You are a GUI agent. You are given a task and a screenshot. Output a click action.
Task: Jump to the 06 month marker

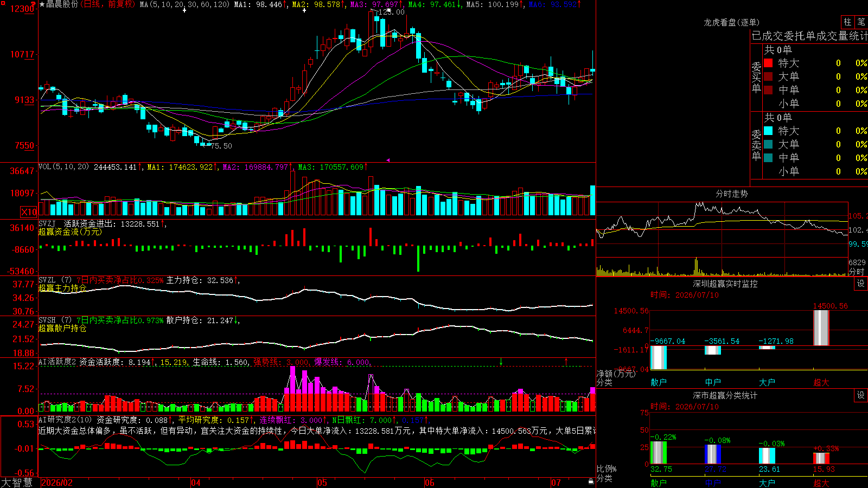pos(430,483)
